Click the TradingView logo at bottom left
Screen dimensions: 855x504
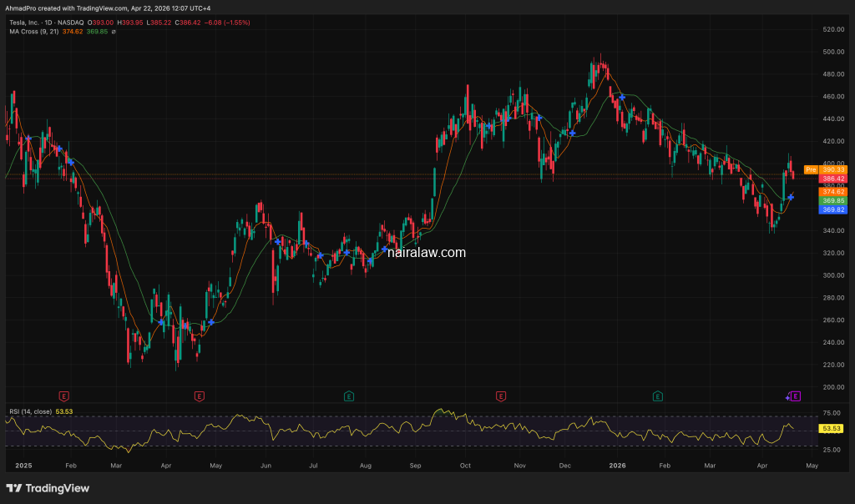(x=48, y=488)
